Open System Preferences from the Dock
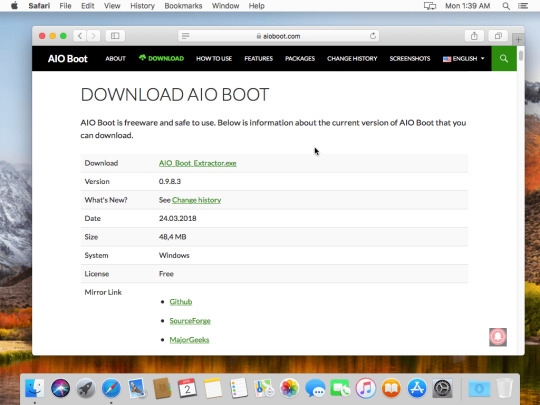 442,388
